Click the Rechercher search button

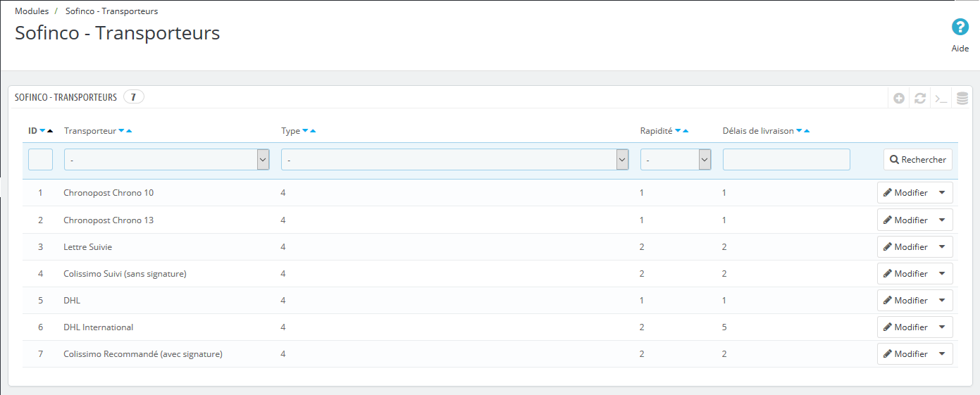pos(918,160)
